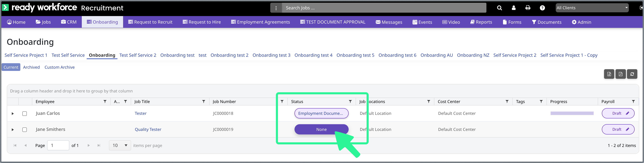Image resolution: width=644 pixels, height=163 pixels.
Task: Refresh the onboarding grid
Action: click(632, 74)
